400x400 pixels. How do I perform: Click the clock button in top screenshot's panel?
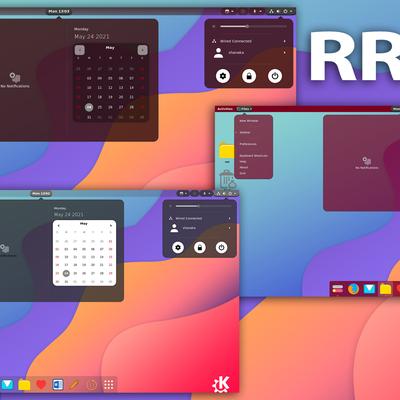[x=59, y=11]
